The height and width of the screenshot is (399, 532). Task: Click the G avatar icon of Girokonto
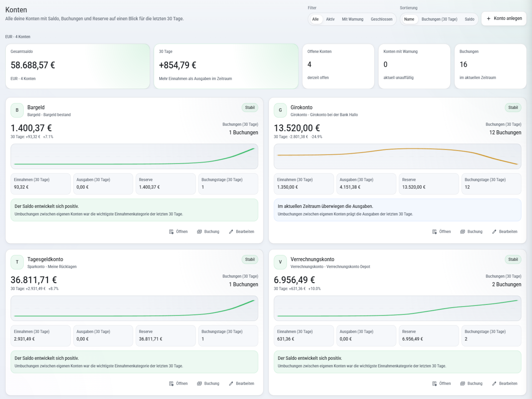[280, 110]
